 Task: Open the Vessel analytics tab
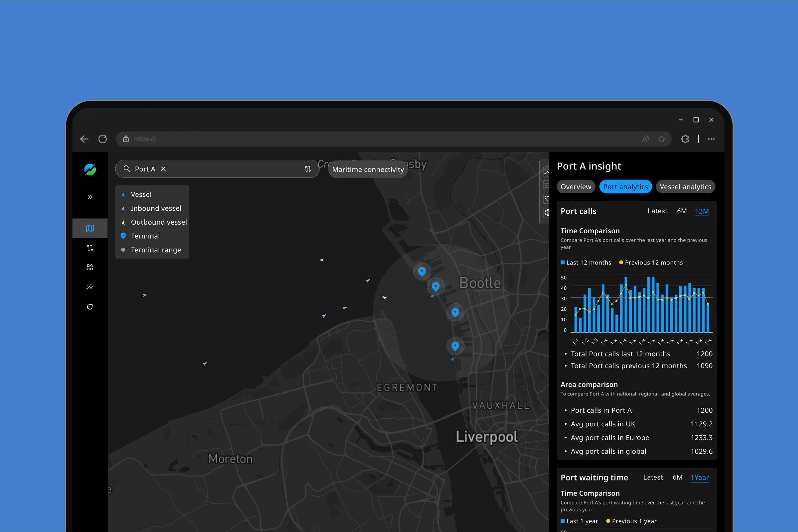[685, 187]
